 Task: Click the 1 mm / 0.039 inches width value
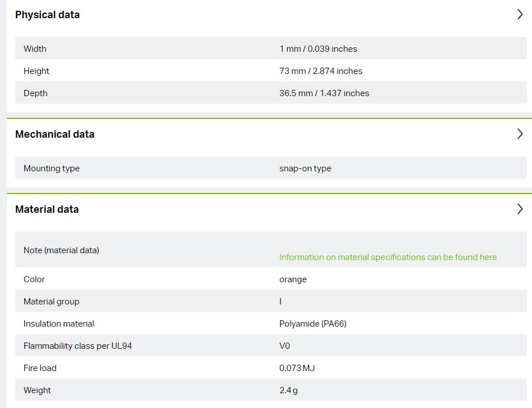(318, 49)
